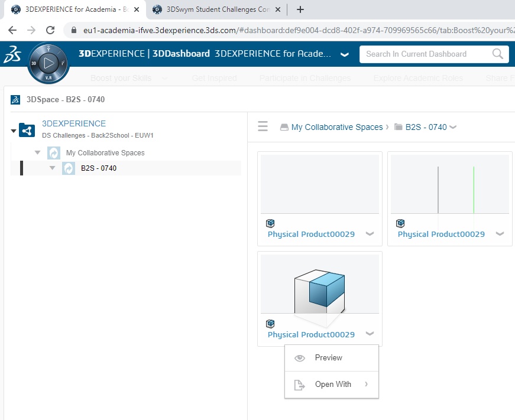
Task: Click the blue cube thumbnail
Action: pyautogui.click(x=320, y=284)
